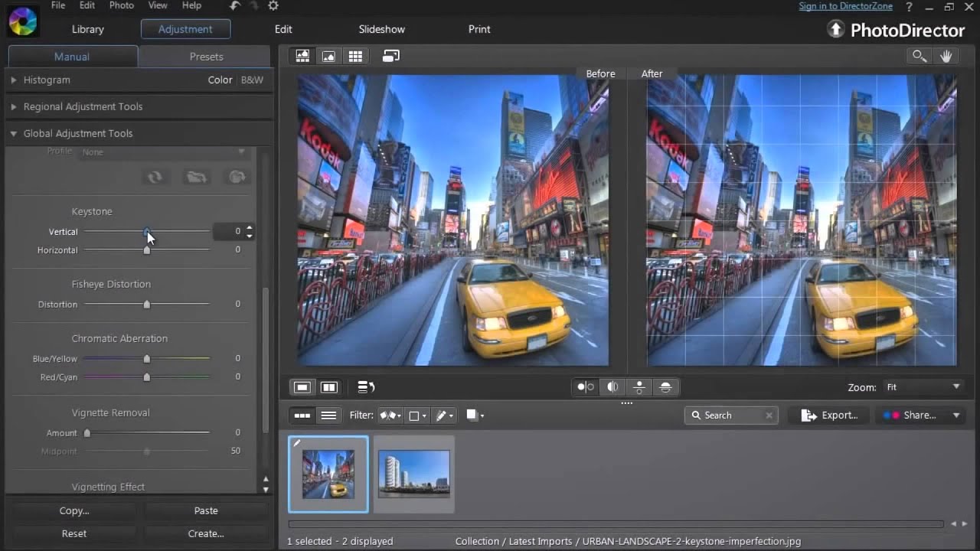Select the white building photo thumbnail

414,474
